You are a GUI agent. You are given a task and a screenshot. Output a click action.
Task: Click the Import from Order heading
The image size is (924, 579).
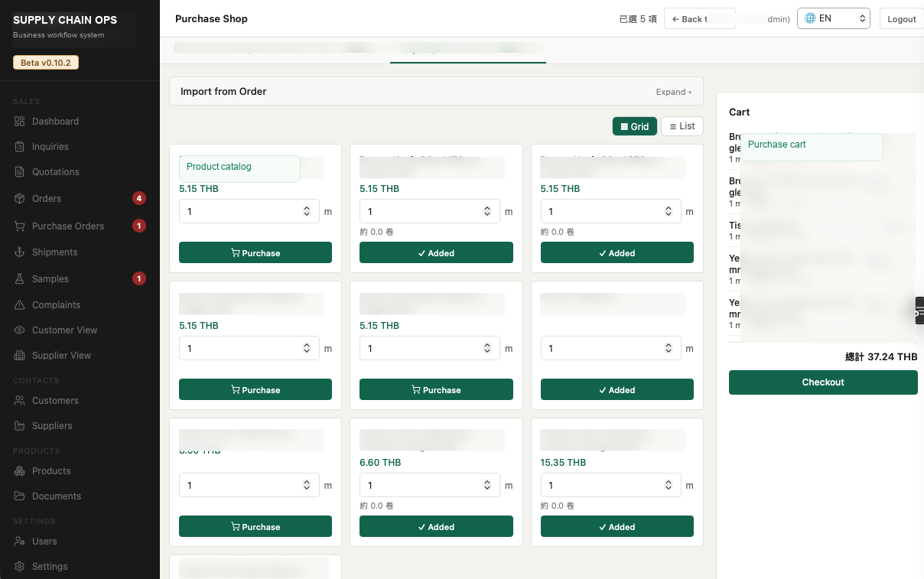pos(223,91)
